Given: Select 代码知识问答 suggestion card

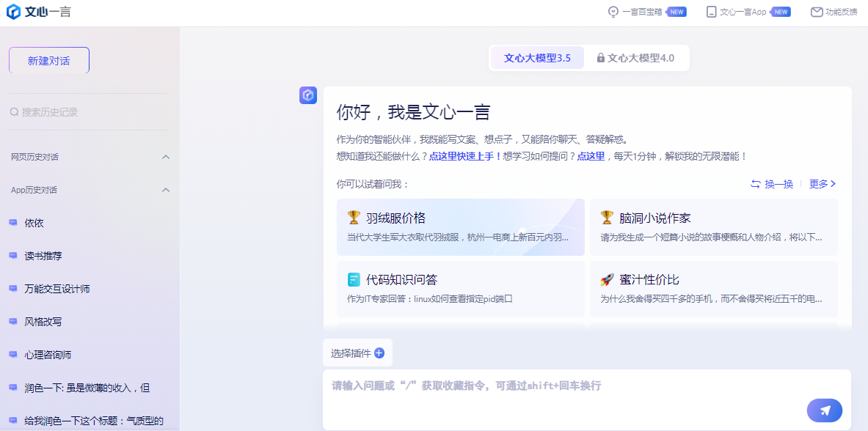Looking at the screenshot, I should 461,289.
